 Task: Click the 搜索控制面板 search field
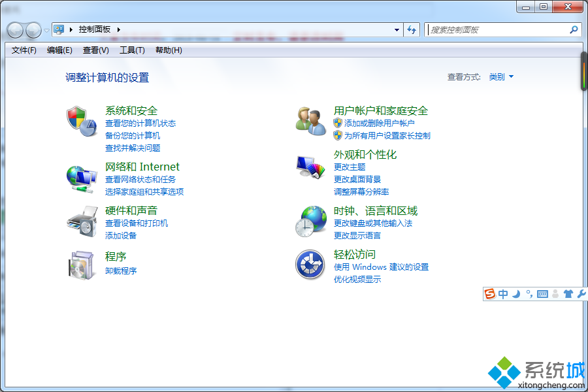(497, 29)
